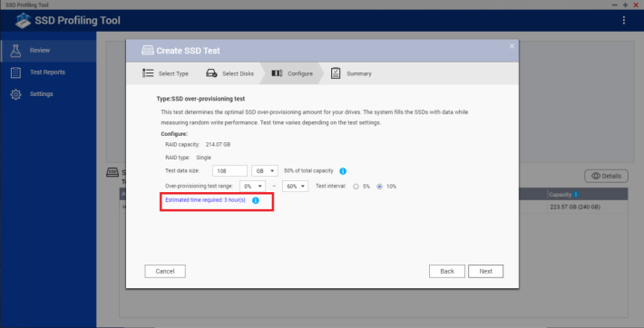The width and height of the screenshot is (644, 328).
Task: Click info icon next to total capacity
Action: [343, 171]
